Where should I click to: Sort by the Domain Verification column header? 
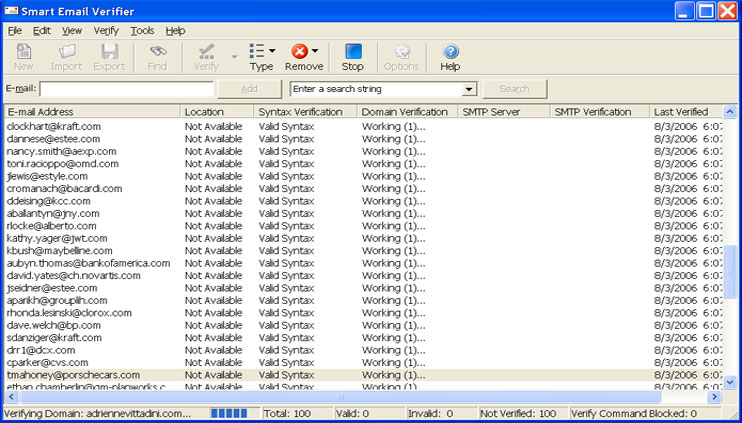404,112
